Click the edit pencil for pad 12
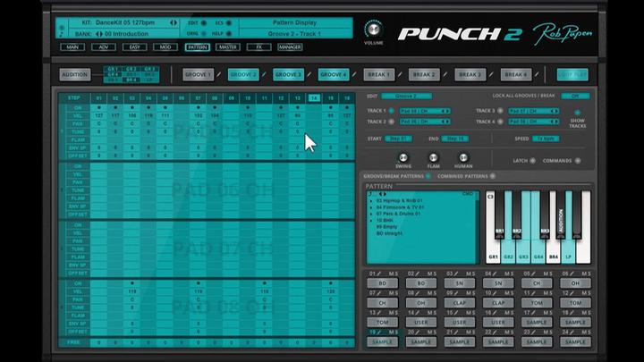 pos(572,293)
